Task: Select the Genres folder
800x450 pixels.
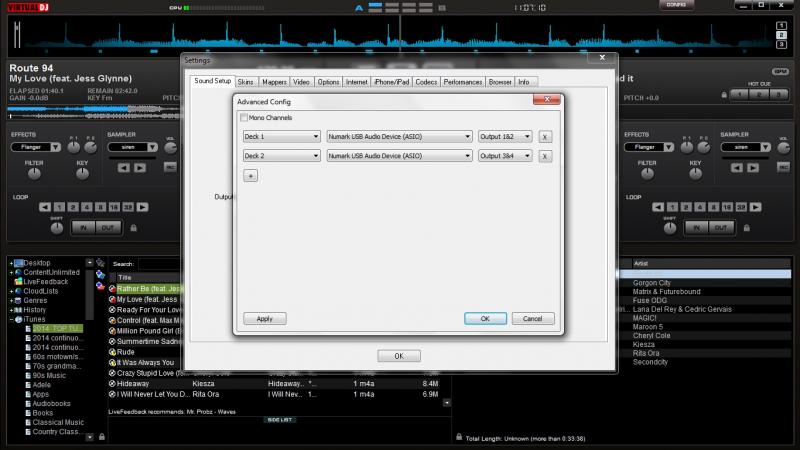Action: 35,301
